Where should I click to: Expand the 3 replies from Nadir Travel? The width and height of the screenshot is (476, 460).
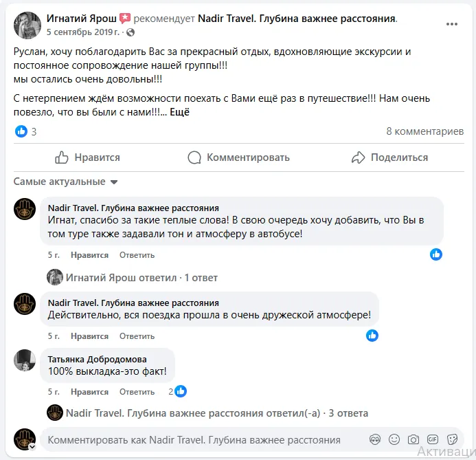pyautogui.click(x=216, y=413)
